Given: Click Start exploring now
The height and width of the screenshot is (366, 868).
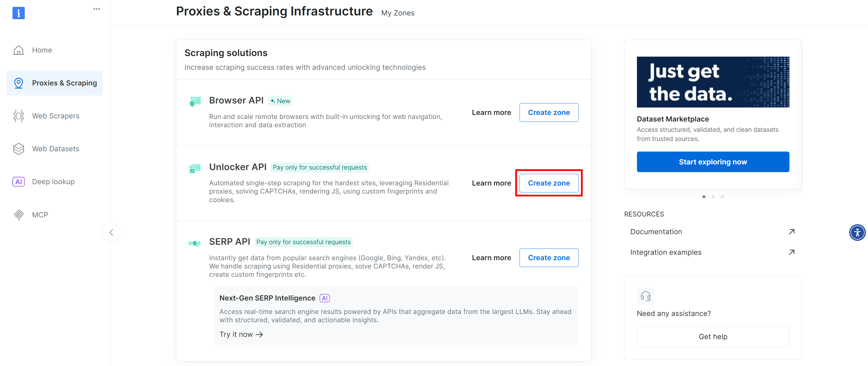Looking at the screenshot, I should coord(712,162).
